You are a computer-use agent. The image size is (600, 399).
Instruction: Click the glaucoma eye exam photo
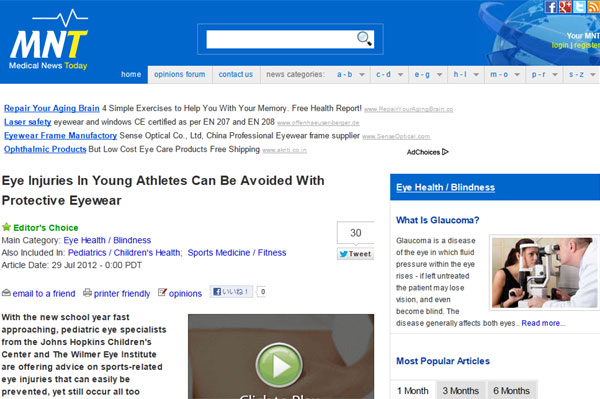pos(545,272)
